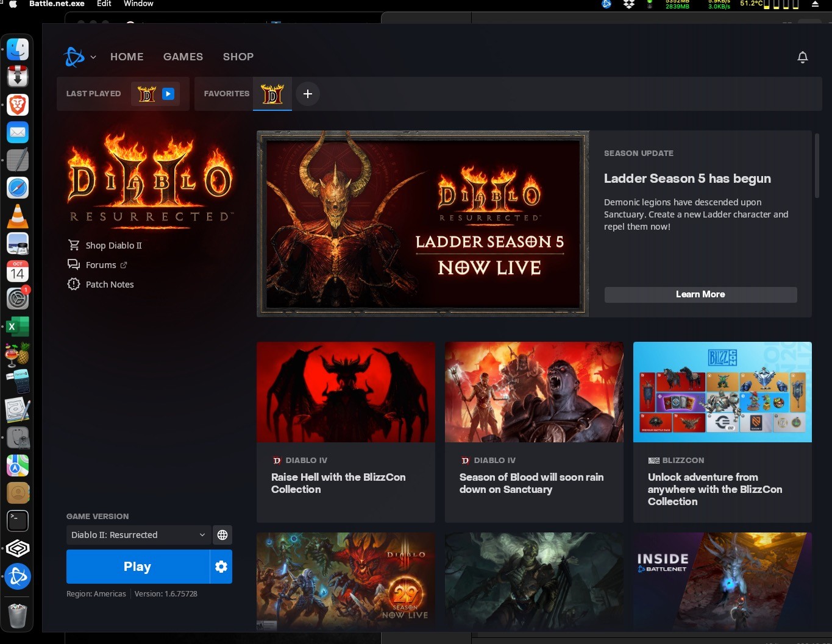The height and width of the screenshot is (644, 832).
Task: Click the globe region icon
Action: pos(222,535)
